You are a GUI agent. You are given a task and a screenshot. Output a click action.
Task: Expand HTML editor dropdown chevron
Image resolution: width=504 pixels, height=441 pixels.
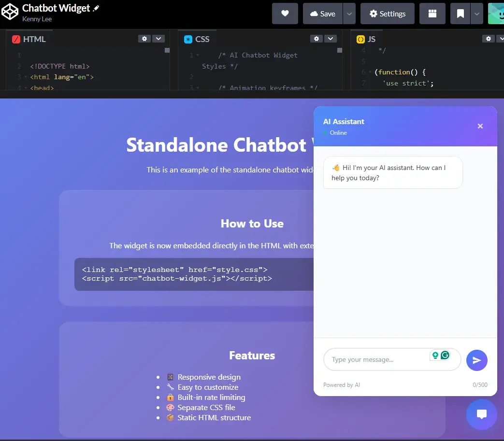(158, 39)
